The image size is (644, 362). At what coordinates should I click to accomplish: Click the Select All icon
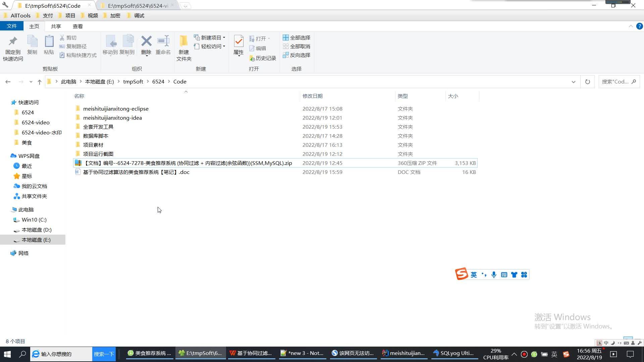[286, 38]
